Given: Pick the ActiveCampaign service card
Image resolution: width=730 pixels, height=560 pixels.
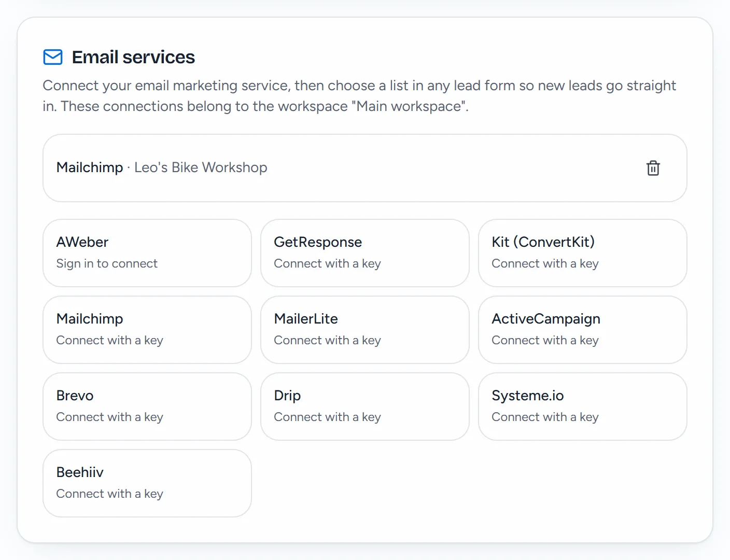Looking at the screenshot, I should (x=583, y=330).
